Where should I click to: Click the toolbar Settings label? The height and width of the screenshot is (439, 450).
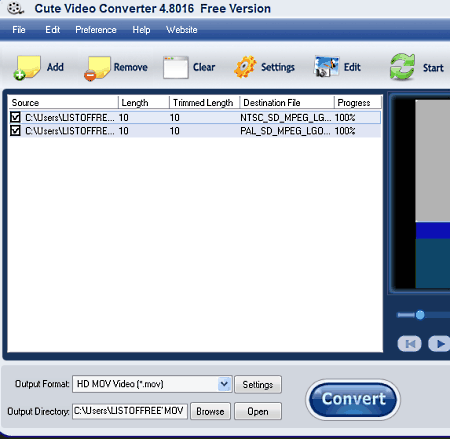pos(278,67)
